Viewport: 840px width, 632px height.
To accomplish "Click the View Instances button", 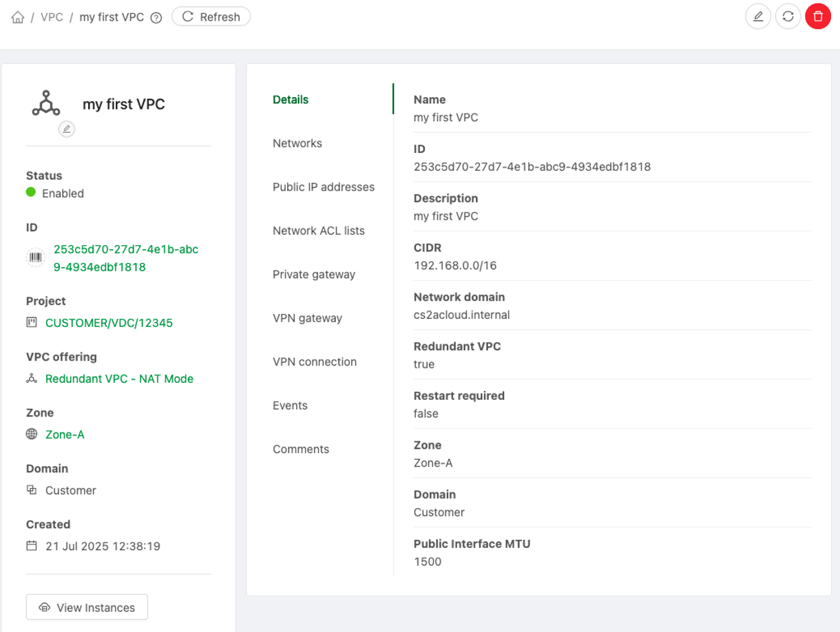I will click(x=87, y=607).
